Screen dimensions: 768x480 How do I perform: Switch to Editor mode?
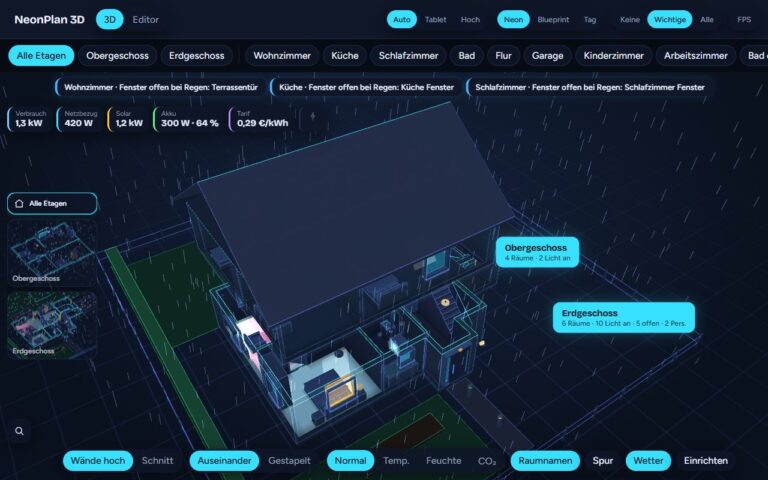145,20
